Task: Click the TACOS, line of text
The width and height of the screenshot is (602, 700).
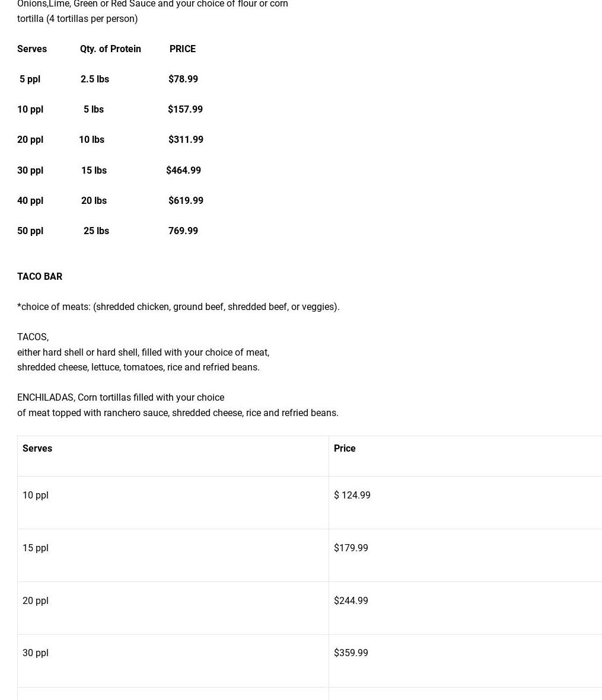Action: (x=33, y=337)
